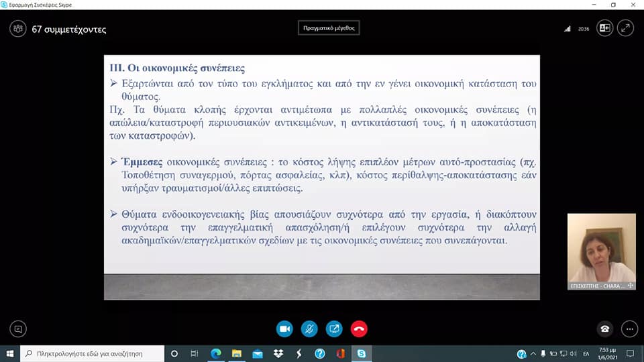Click the Πραγματικό μέγεθος button
Image resolution: width=644 pixels, height=362 pixels.
(329, 28)
